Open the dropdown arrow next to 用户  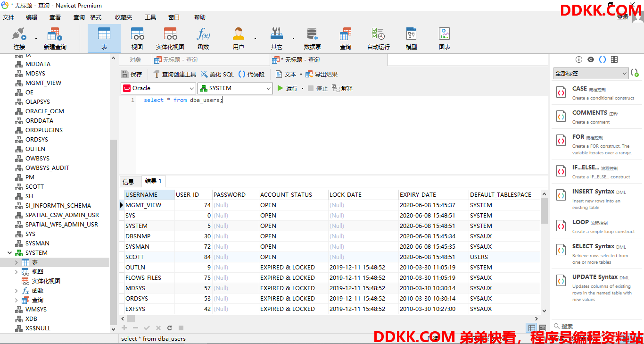click(x=255, y=38)
